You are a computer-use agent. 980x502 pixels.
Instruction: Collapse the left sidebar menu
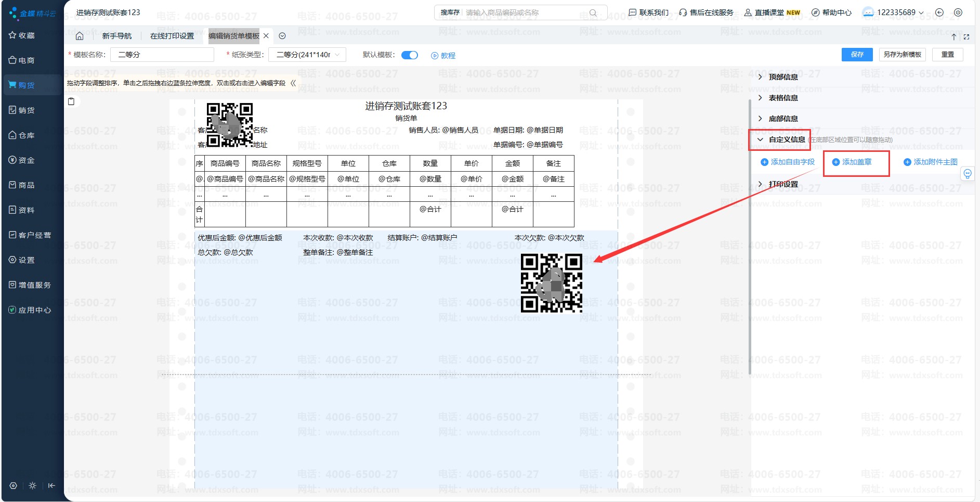click(51, 485)
